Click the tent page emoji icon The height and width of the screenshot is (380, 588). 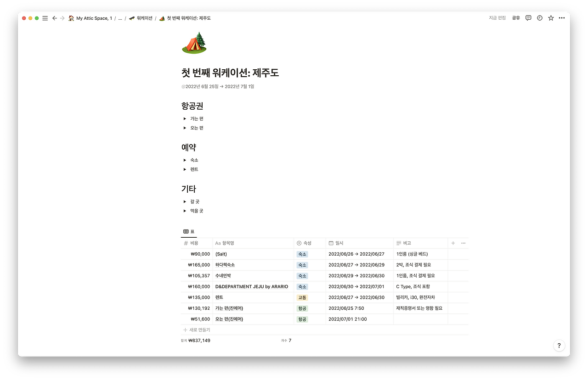click(x=195, y=42)
